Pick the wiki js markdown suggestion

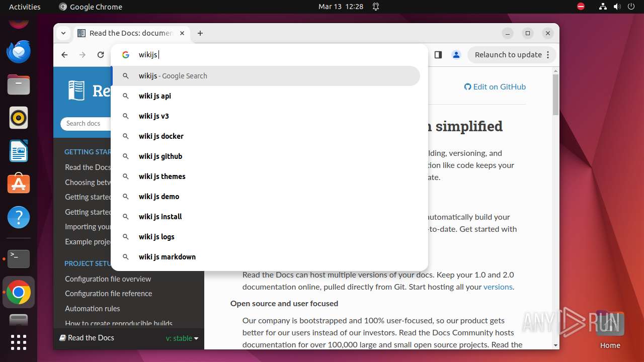point(266,257)
